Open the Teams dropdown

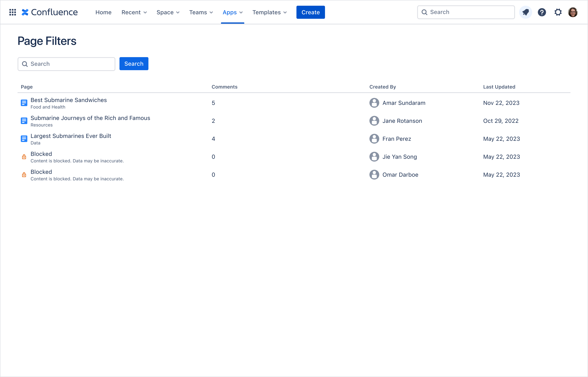tap(201, 12)
